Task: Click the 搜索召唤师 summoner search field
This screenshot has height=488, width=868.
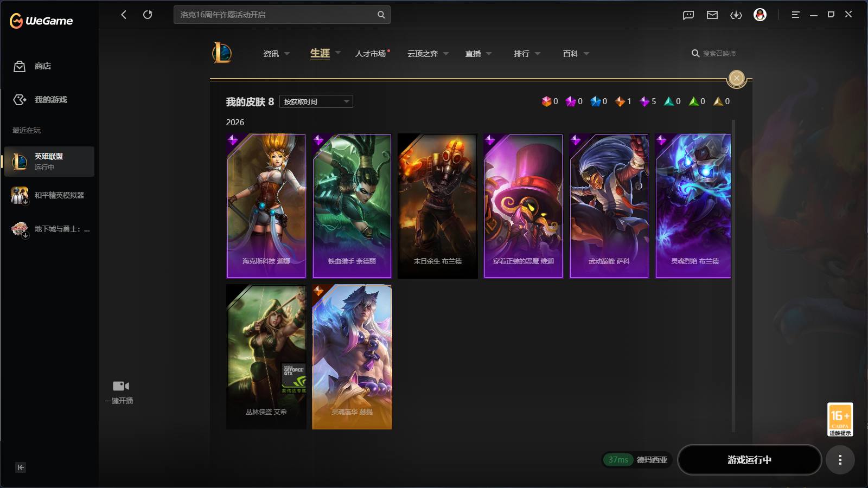Action: [719, 54]
